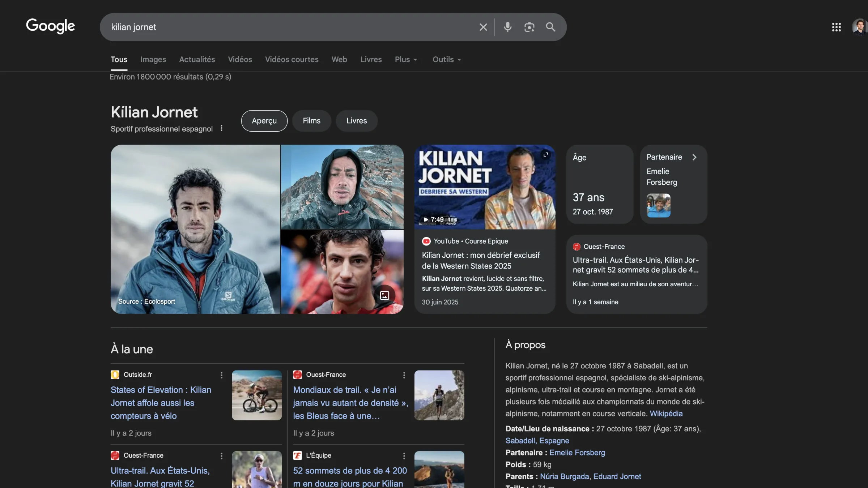This screenshot has height=488, width=868.
Task: Expand the YouTube video preview icon
Action: [545, 155]
